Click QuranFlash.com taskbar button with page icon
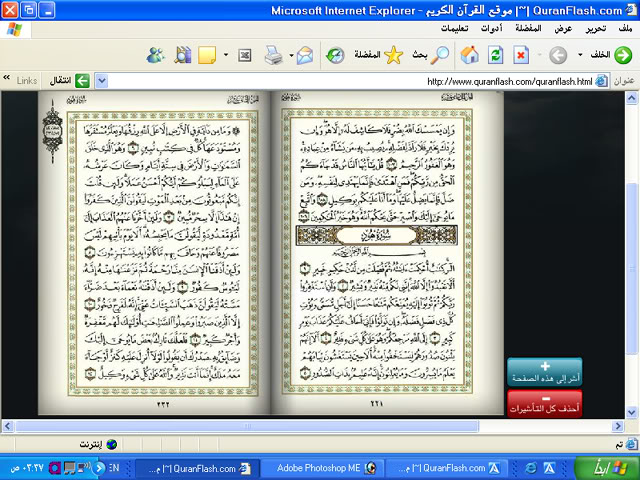Image resolution: width=640 pixels, height=480 pixels. point(198,468)
